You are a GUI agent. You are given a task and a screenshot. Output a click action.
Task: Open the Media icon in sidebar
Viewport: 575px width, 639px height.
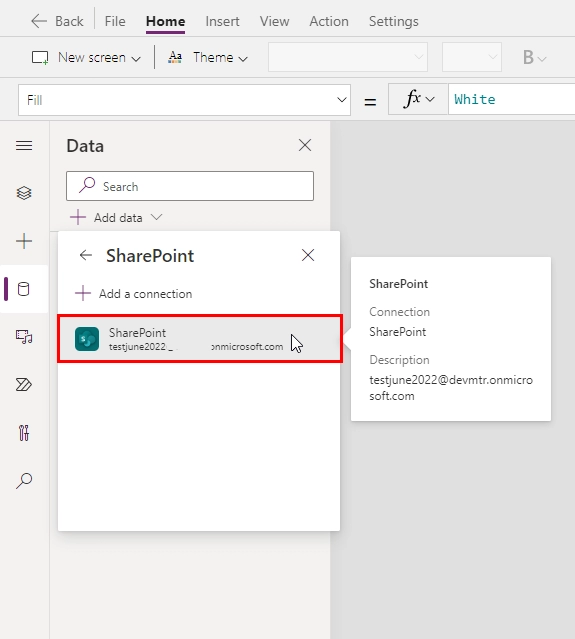click(x=24, y=337)
